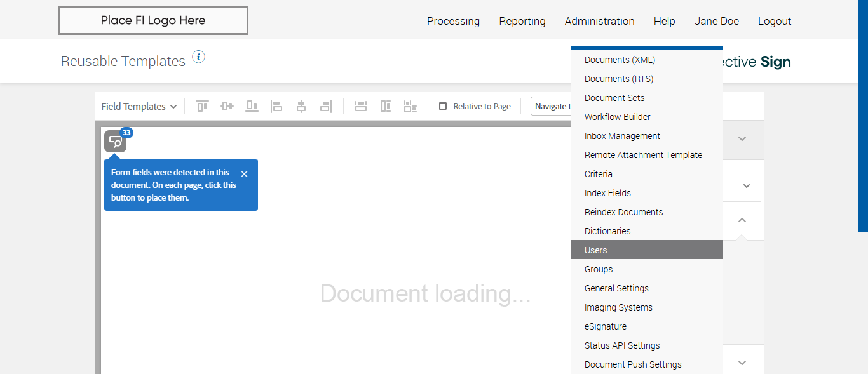Open Index Fields
Viewport: 868px width, 374px height.
pos(647,193)
